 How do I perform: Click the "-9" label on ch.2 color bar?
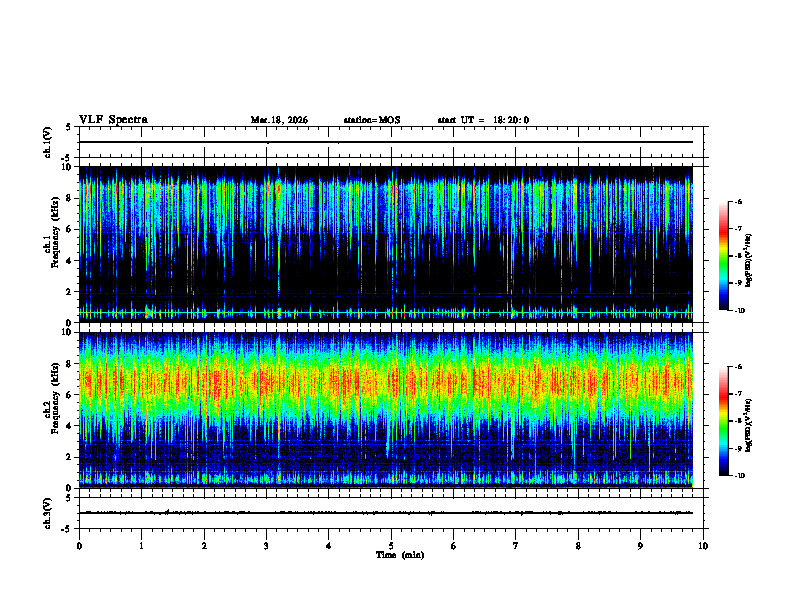[738, 448]
